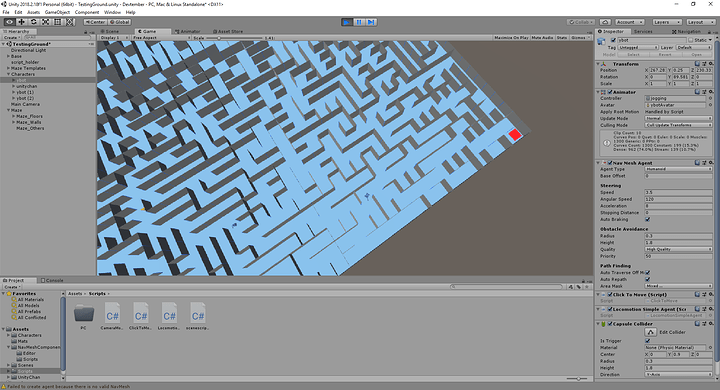Switch to the Animator tab
The height and width of the screenshot is (390, 720).
[188, 31]
